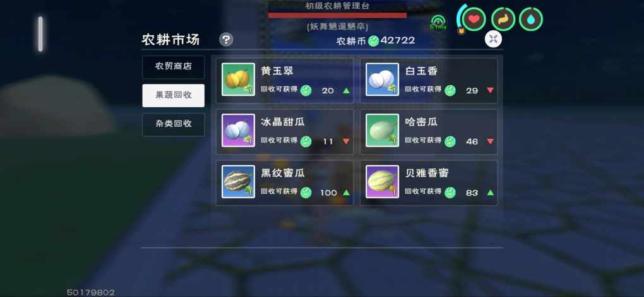This screenshot has height=297, width=644.
Task: Switch to the 农贸商店 tab
Action: point(174,67)
